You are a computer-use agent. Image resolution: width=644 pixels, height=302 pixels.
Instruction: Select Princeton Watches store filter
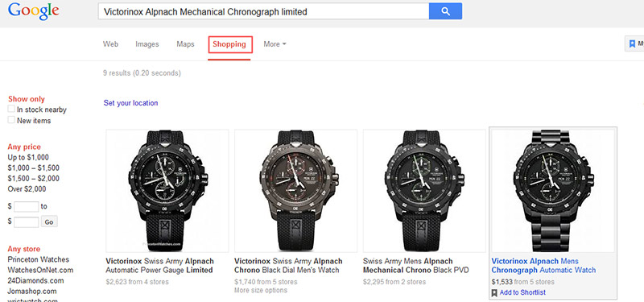click(39, 259)
